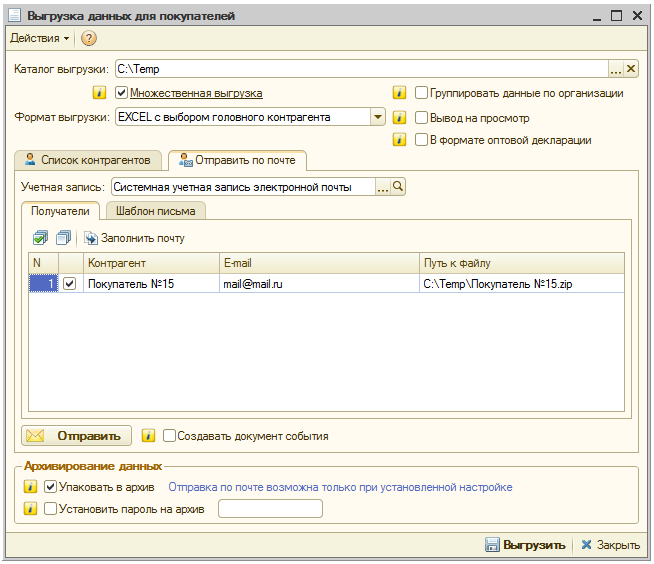The image size is (654, 564).
Task: Enable Установить пароль на архив checkbox
Action: click(51, 509)
